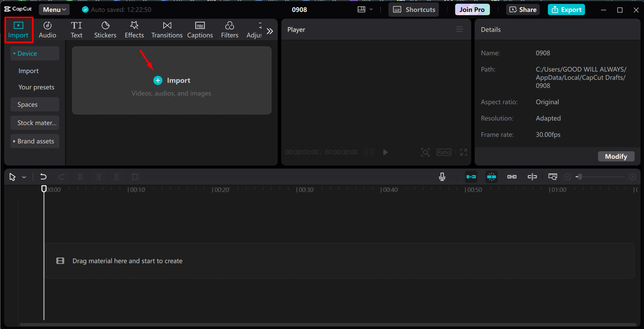Click the Modify button in Details

[616, 156]
